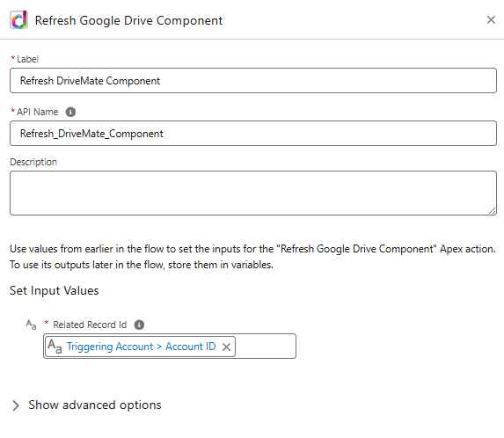The width and height of the screenshot is (504, 438).
Task: Click the empty area of Related Record Id combobox
Action: (265, 347)
